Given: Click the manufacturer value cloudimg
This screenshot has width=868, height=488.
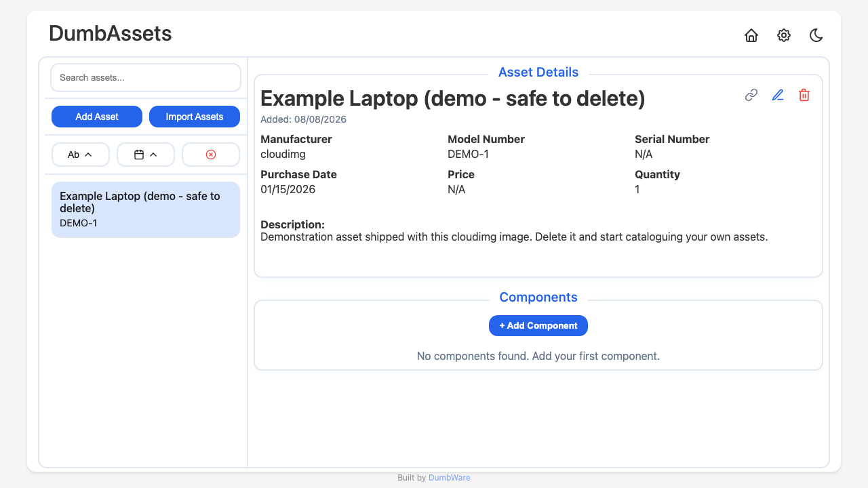Looking at the screenshot, I should tap(283, 154).
